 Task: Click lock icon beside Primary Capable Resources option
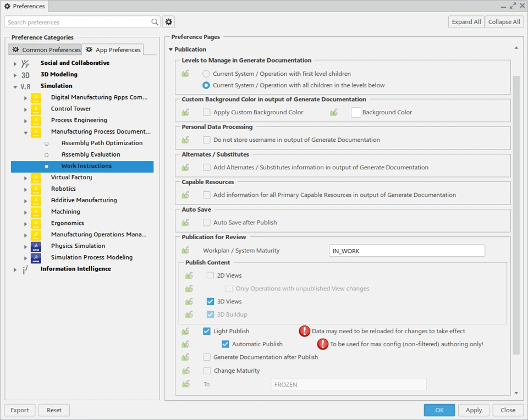185,195
